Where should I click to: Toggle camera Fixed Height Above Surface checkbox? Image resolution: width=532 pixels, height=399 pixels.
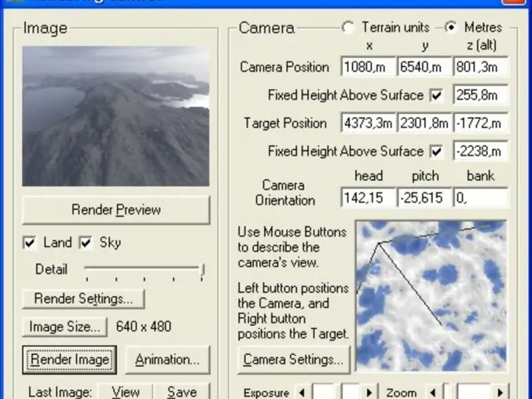[x=436, y=96]
